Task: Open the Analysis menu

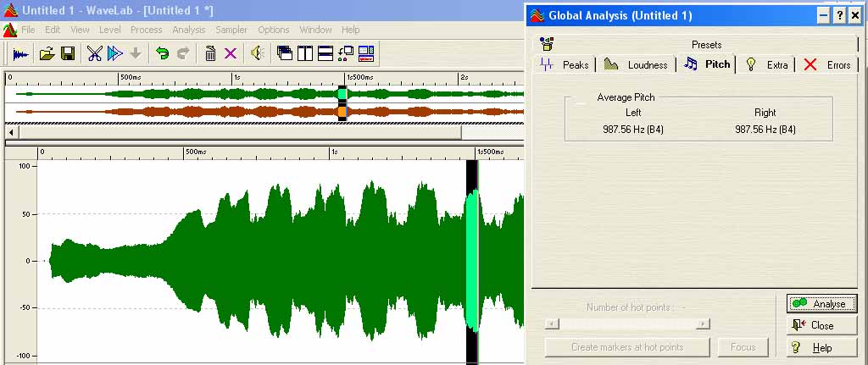Action: point(188,30)
